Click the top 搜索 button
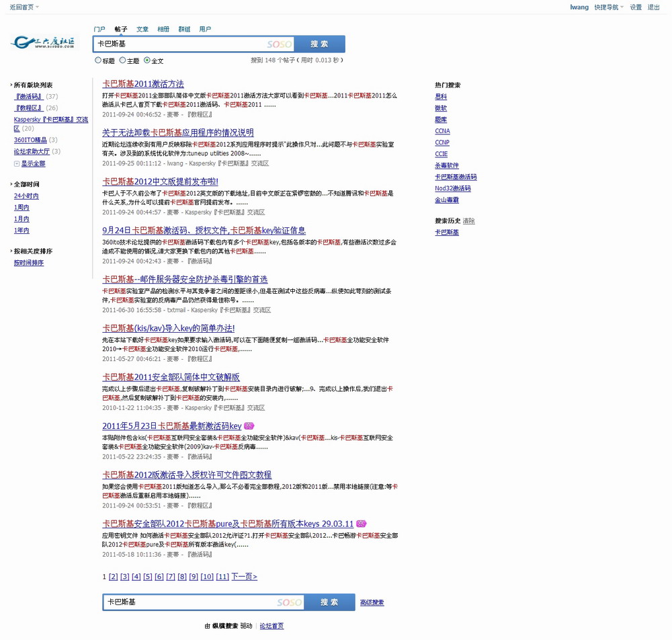Viewport: 672px width, 640px height. pos(320,44)
